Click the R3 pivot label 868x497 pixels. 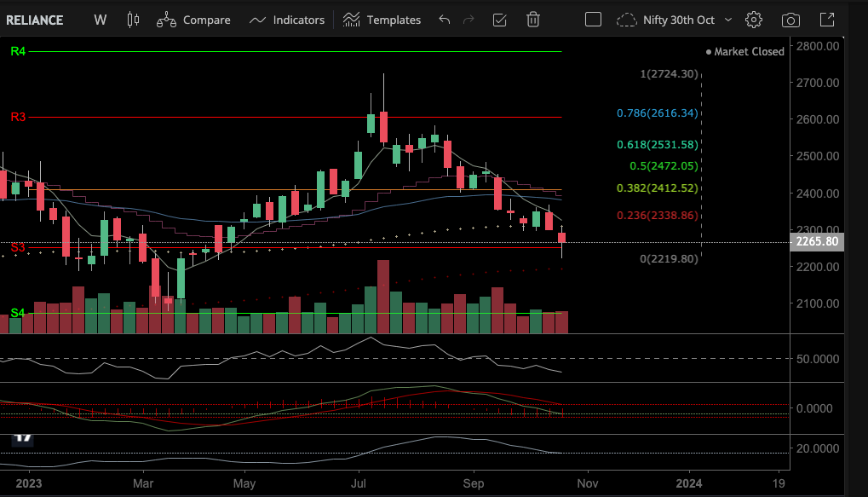18,117
